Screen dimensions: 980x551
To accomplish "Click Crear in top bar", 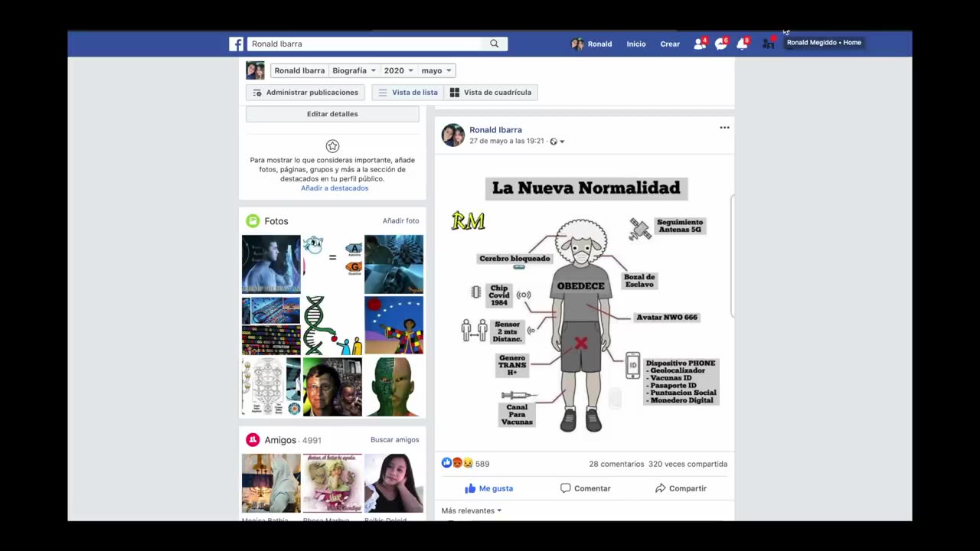I will [670, 44].
